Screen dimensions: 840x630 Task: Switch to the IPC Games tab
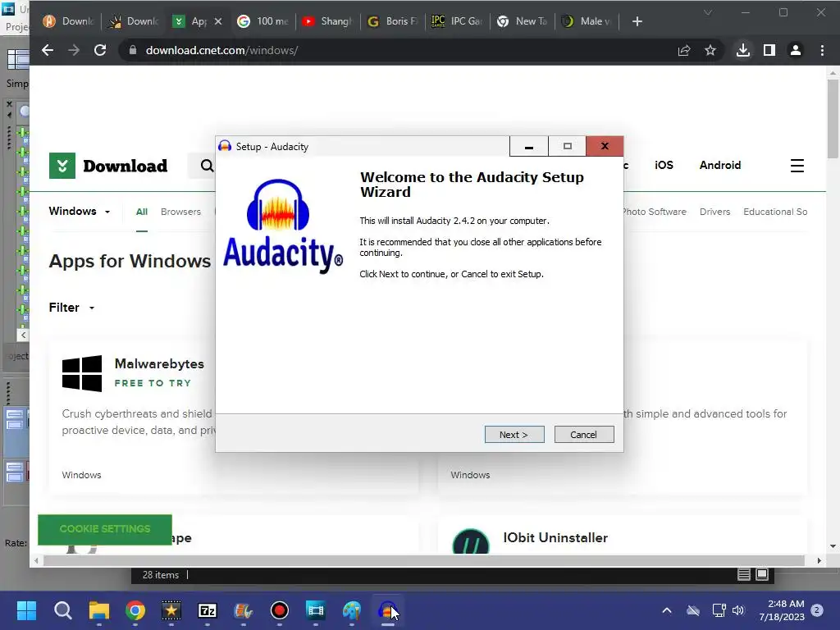coord(458,21)
